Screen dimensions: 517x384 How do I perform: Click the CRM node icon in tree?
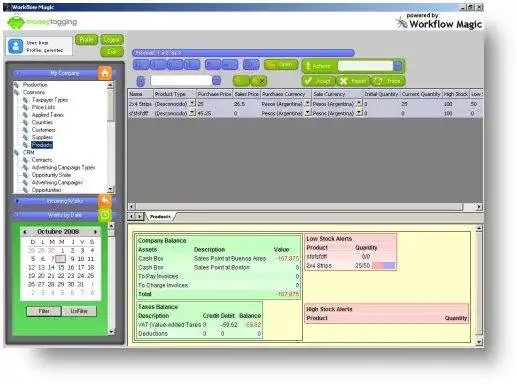click(17, 152)
